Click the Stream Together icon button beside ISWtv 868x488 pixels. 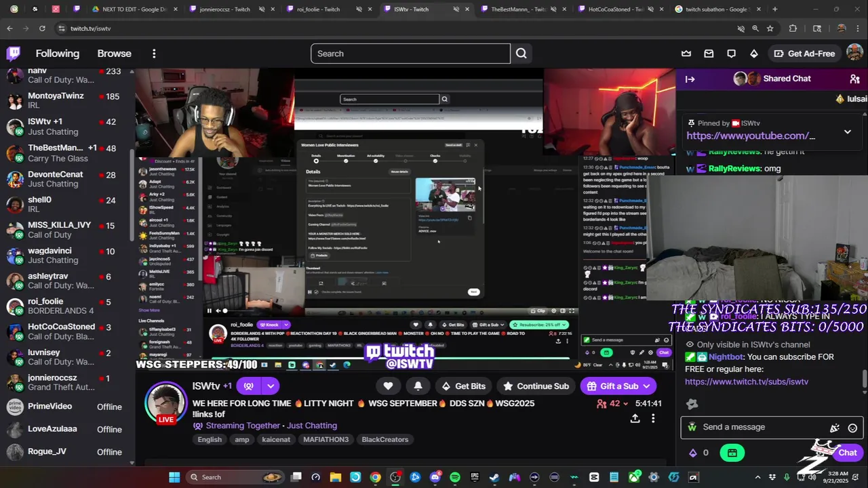coord(248,386)
